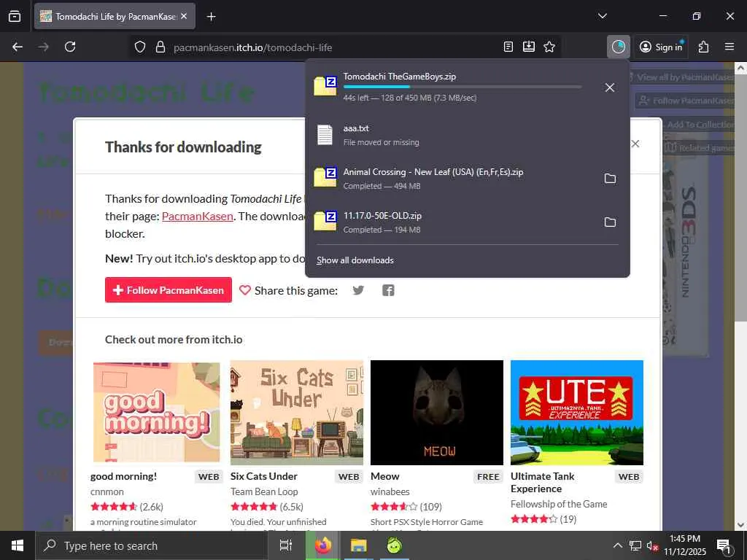747x560 pixels.
Task: Open Fellowship of the Game author link
Action: pyautogui.click(x=559, y=504)
